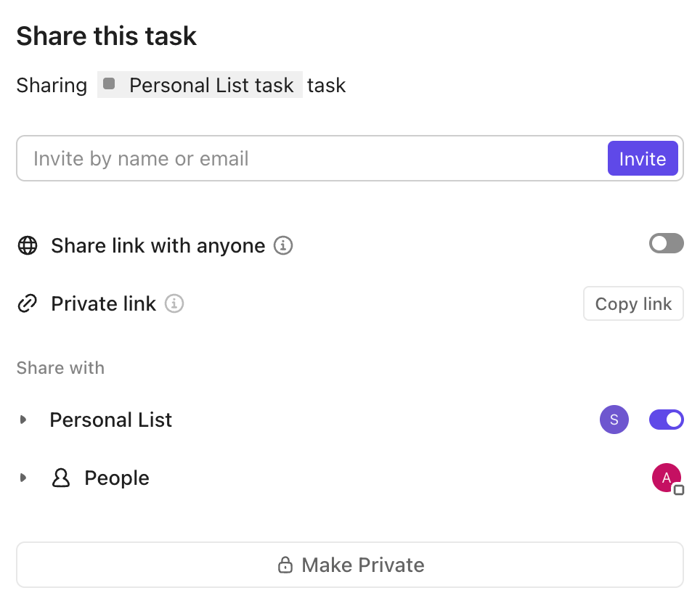Image resolution: width=700 pixels, height=601 pixels.
Task: Click the person silhouette icon next to People
Action: click(61, 478)
